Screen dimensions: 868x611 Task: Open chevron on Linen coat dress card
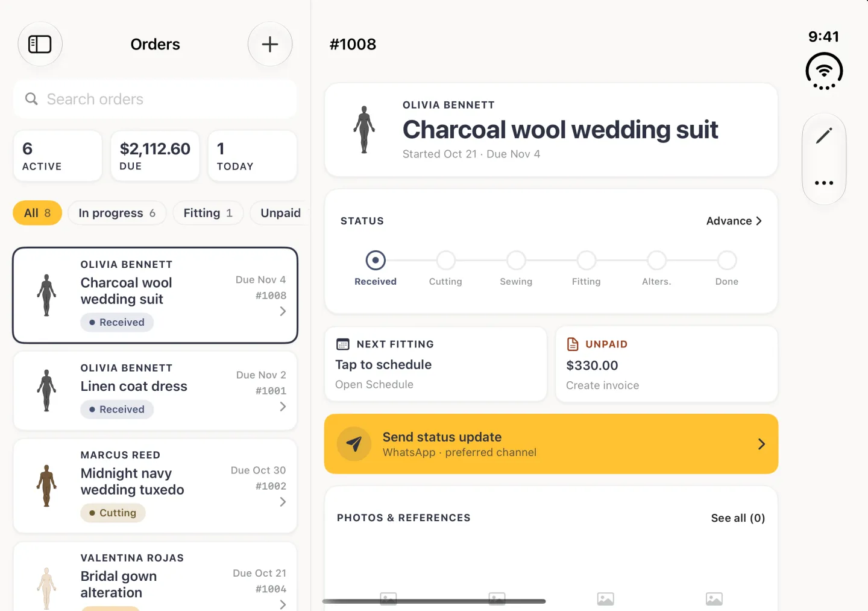(x=283, y=407)
